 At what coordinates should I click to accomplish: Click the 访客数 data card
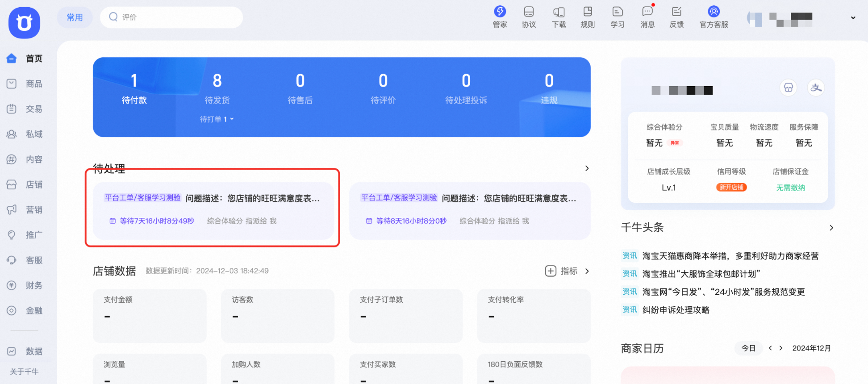pos(278,316)
